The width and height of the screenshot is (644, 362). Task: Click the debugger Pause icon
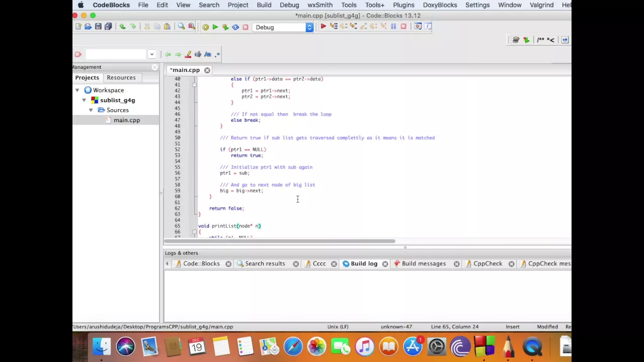(393, 27)
